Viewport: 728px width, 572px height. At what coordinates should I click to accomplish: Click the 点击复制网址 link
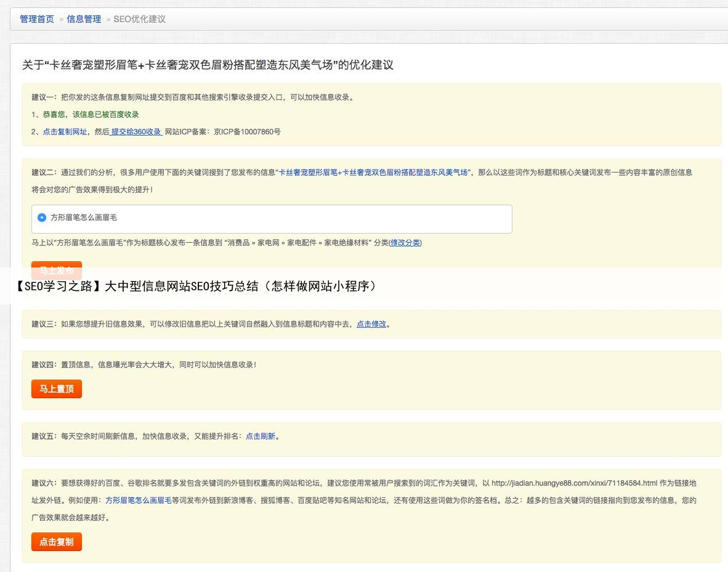coord(65,132)
